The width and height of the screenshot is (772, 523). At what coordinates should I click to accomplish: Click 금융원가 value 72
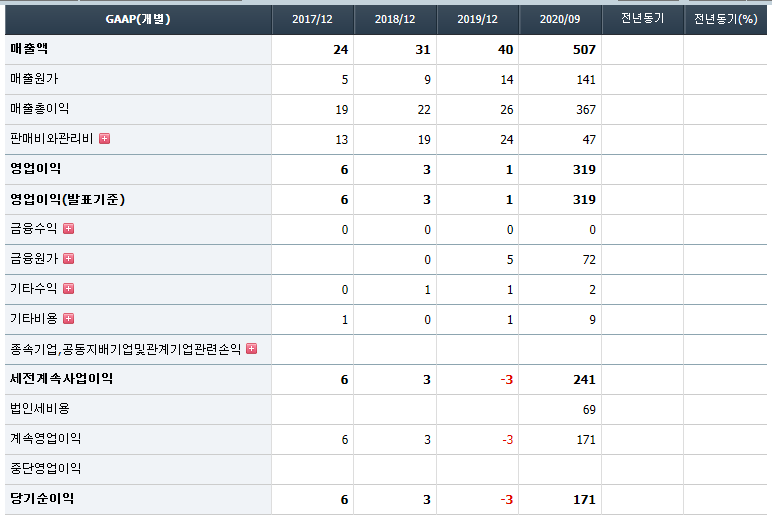tap(589, 260)
